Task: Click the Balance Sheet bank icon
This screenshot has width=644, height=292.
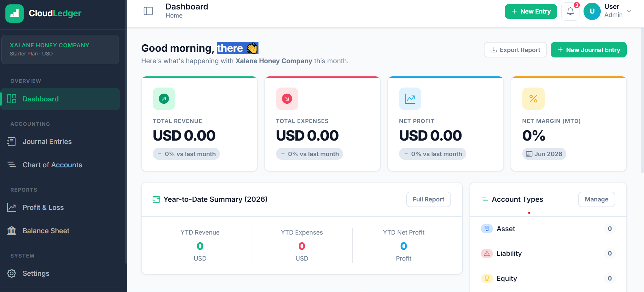Action: pyautogui.click(x=12, y=230)
